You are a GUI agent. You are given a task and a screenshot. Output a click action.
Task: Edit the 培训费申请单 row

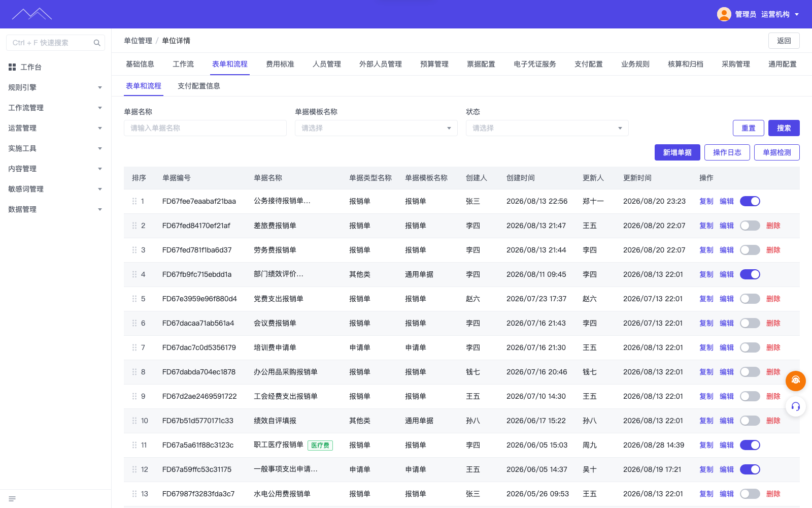727,347
